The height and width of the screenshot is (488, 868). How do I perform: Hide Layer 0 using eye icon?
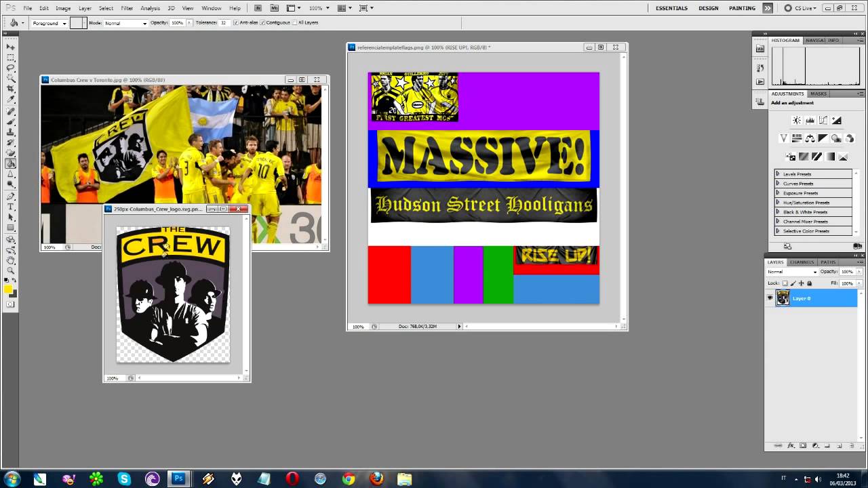pos(770,298)
